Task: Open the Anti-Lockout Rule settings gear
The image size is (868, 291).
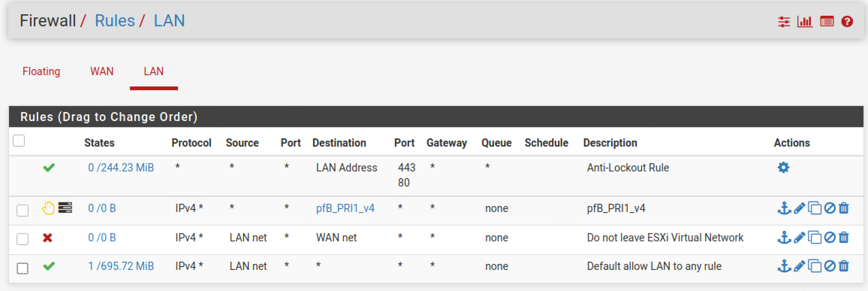Action: click(x=784, y=167)
